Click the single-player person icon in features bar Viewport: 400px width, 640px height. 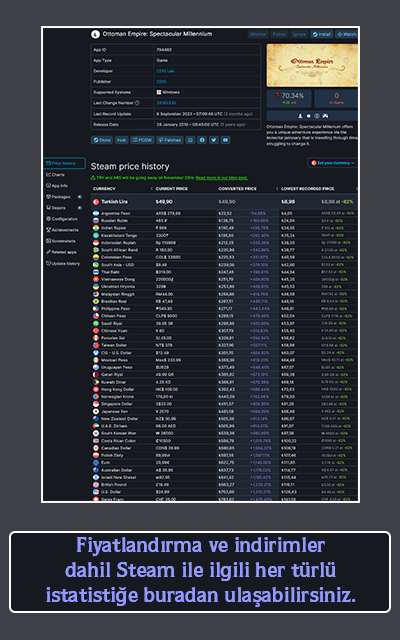(301, 116)
